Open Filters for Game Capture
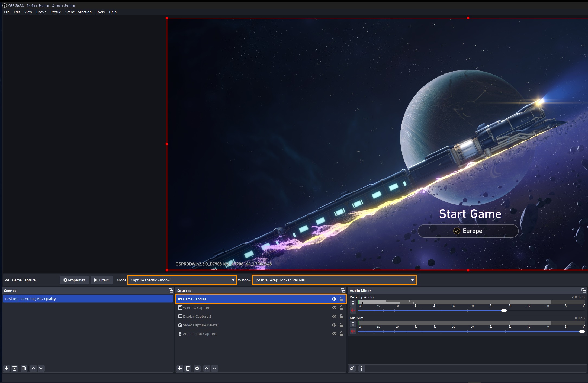Screen dimensions: 588x383 click(x=101, y=280)
